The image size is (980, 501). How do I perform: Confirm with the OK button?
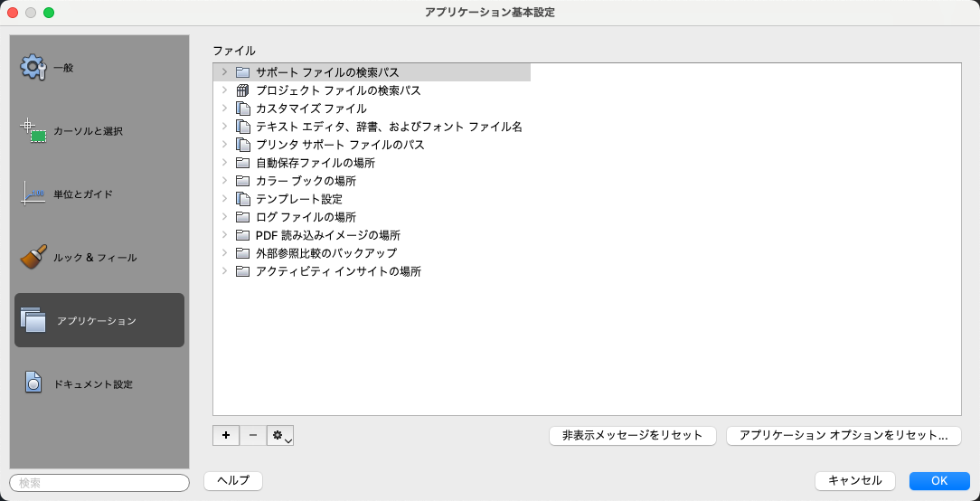tap(939, 480)
